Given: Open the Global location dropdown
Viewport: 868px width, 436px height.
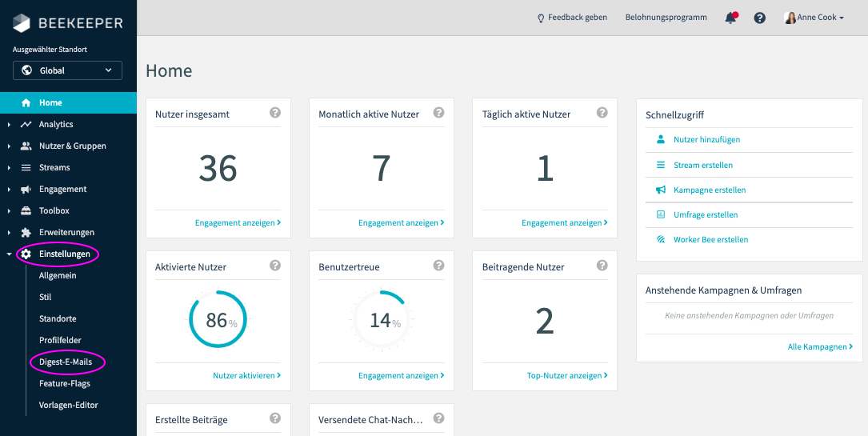Looking at the screenshot, I should [67, 70].
